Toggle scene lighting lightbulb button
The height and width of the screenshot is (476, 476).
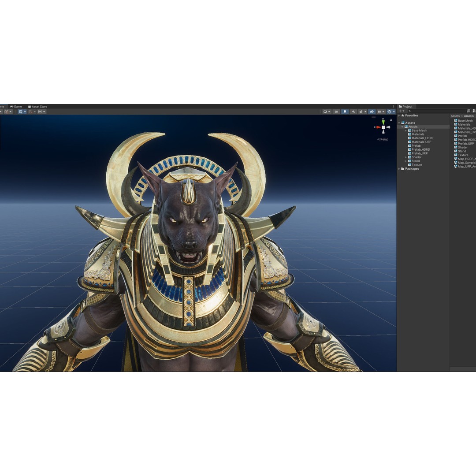click(345, 112)
